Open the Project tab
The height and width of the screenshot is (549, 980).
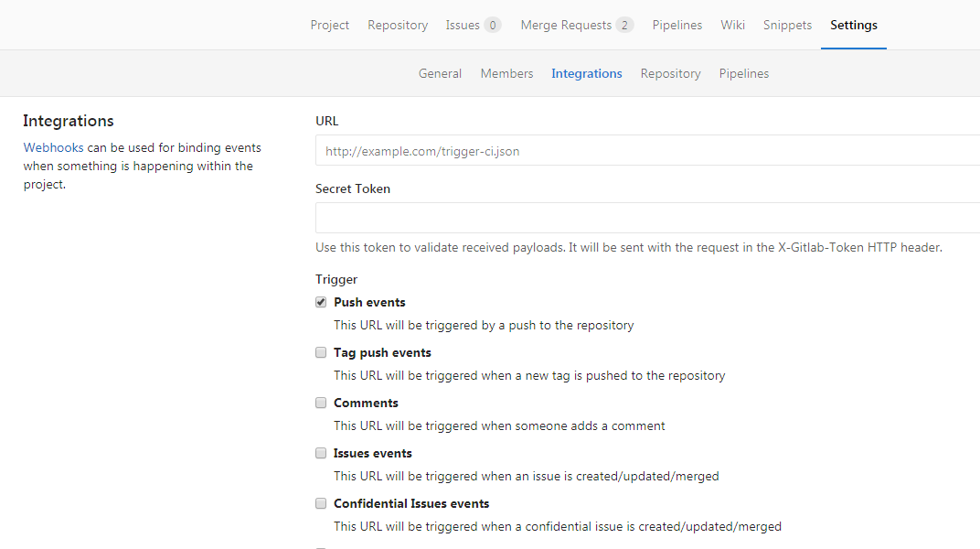click(329, 26)
